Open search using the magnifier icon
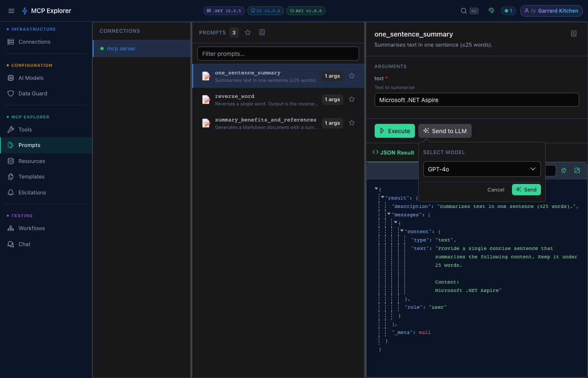The height and width of the screenshot is (378, 588). (463, 10)
